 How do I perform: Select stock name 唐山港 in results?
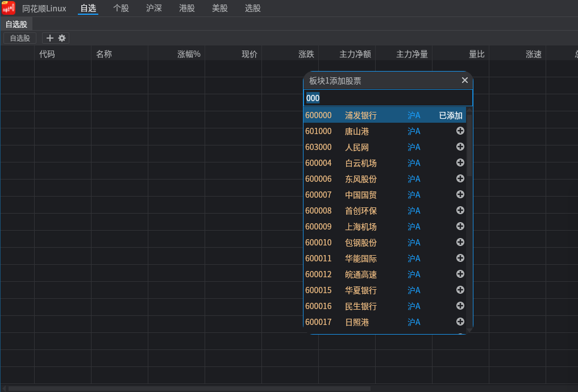[x=357, y=131]
